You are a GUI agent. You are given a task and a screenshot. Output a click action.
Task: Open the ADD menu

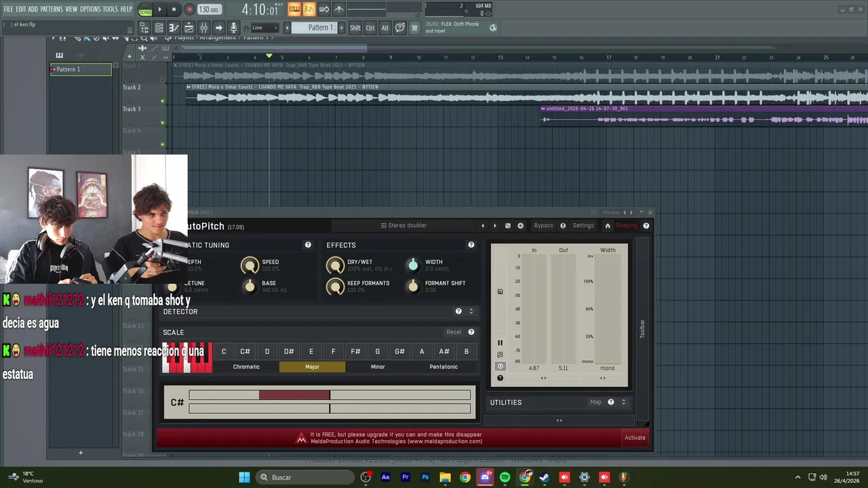33,9
